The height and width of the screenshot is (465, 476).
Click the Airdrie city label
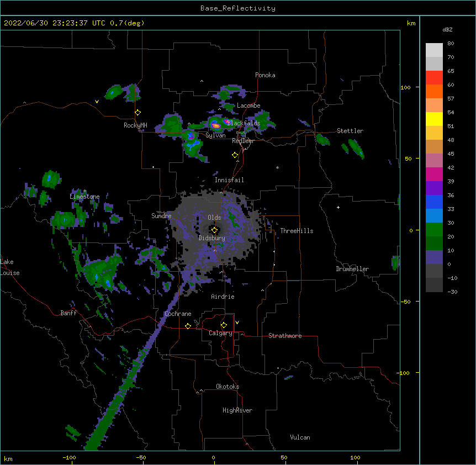point(223,297)
